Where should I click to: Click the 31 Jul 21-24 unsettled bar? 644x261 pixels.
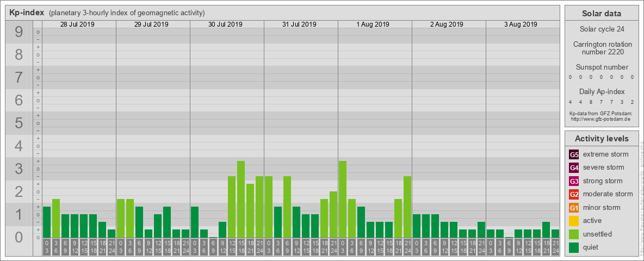pos(333,215)
